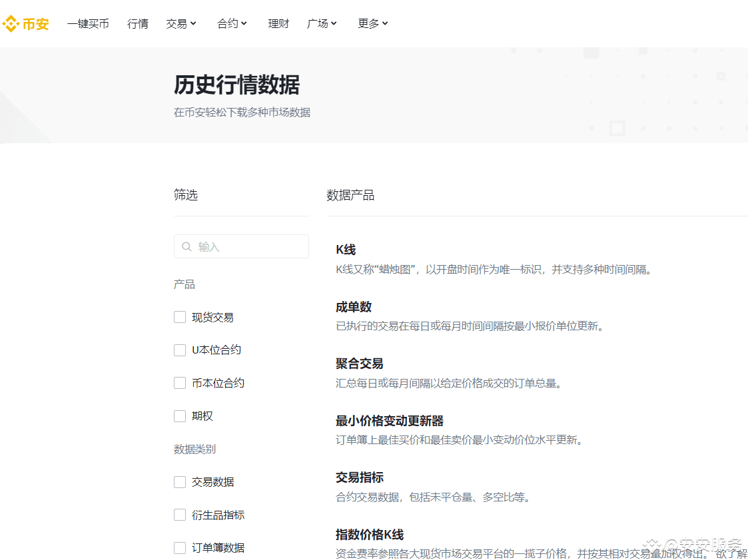
Task: Tick the 现货交易 checkbox
Action: point(180,317)
